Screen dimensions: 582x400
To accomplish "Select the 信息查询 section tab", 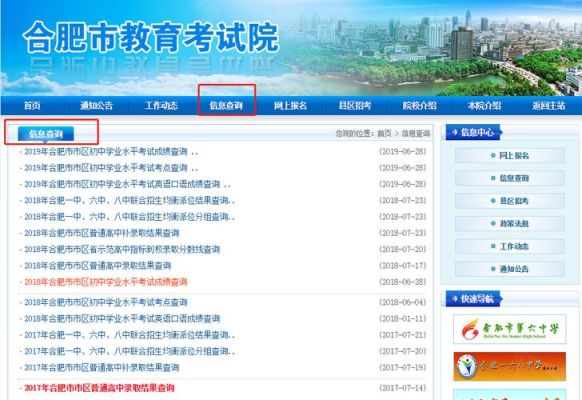I will click(x=46, y=134).
